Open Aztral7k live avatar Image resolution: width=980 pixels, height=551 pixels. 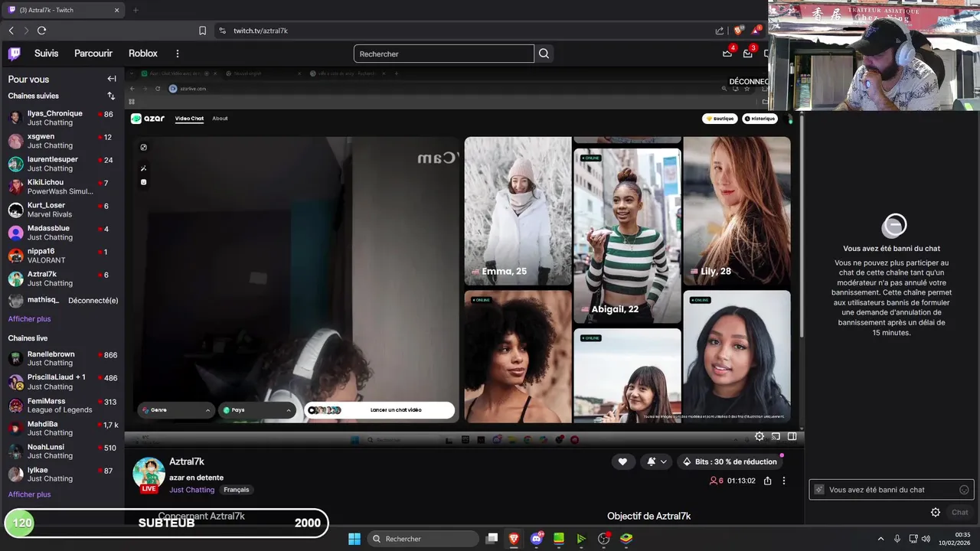pyautogui.click(x=149, y=474)
